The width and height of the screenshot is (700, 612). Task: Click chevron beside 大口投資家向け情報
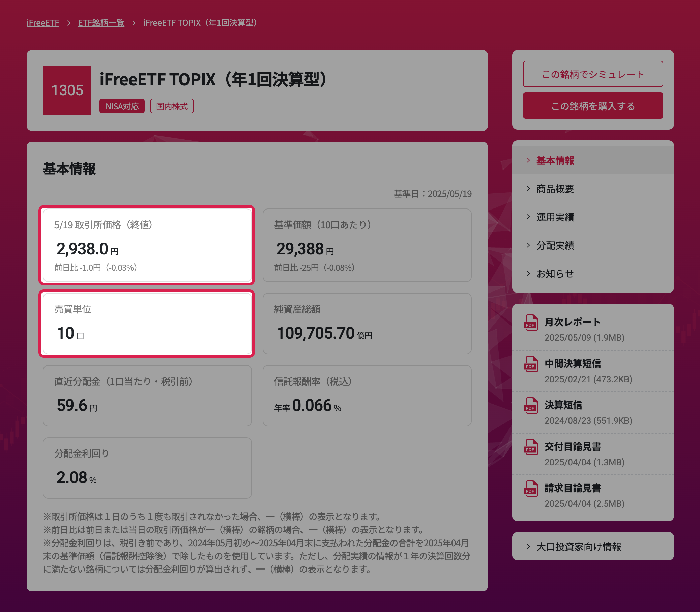click(x=528, y=547)
